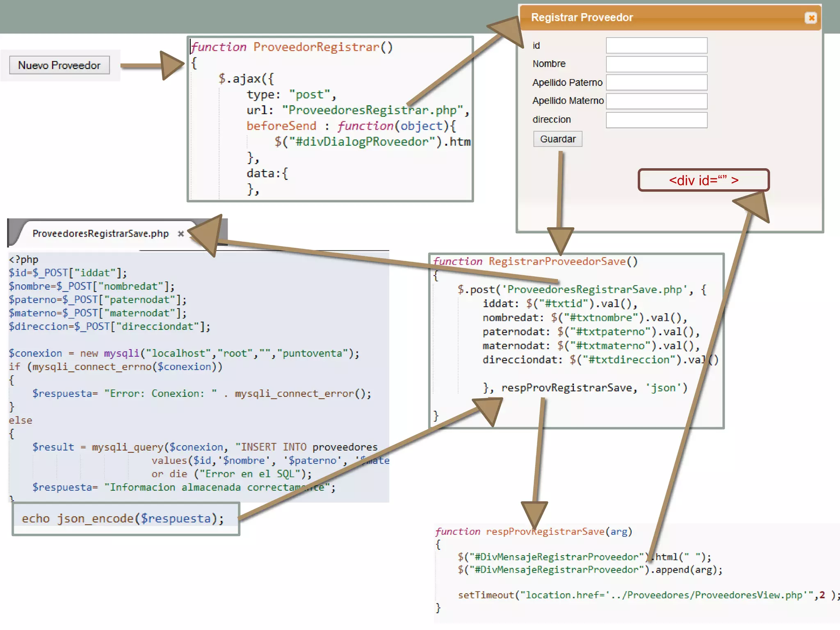The image size is (840, 630).
Task: Click the Apellido Paterno input
Action: (656, 82)
